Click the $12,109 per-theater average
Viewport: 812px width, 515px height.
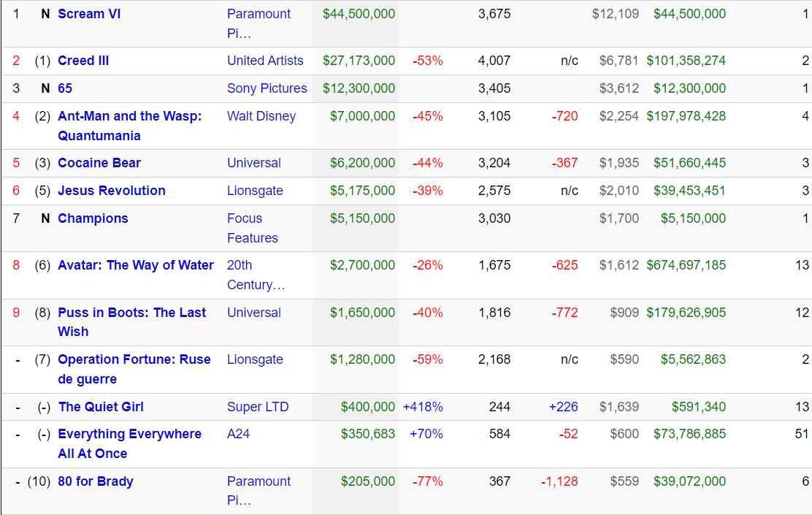pos(616,14)
